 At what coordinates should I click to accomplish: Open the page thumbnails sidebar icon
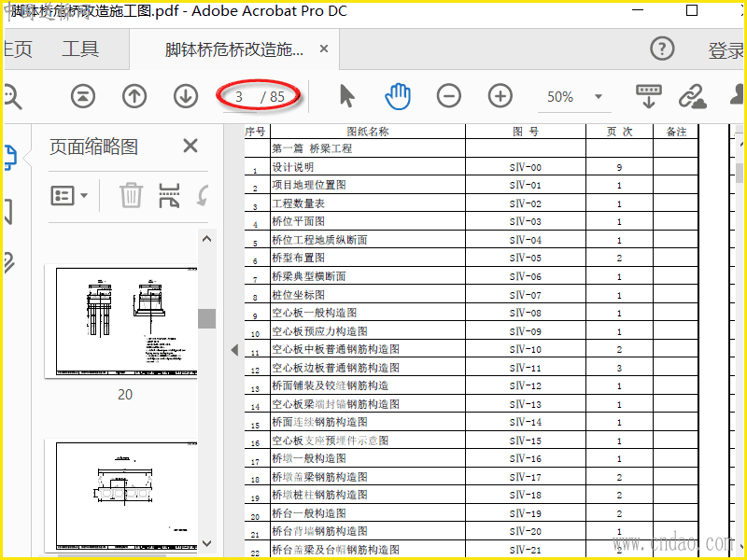click(x=10, y=158)
